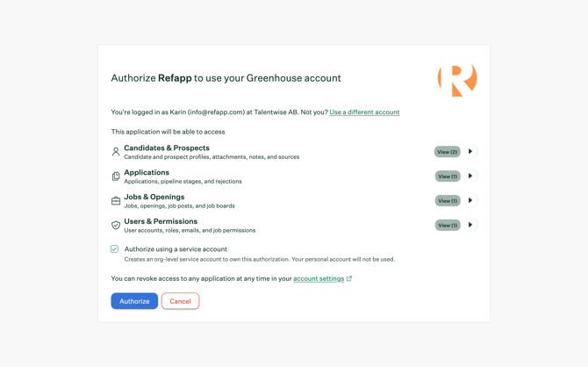
Task: Click 'Jobs, openings, job posts, and job boards' text
Action: [180, 205]
